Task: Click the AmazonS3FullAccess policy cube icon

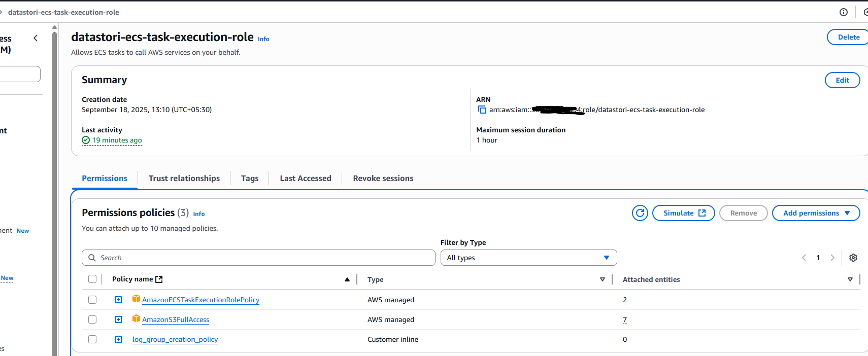Action: 136,318
